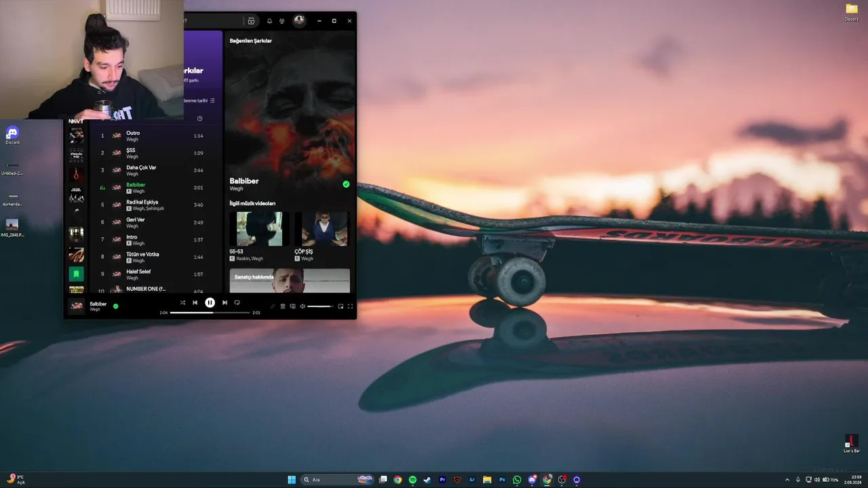Viewport: 868px width, 488px height.
Task: Adjust the Spotify volume slider
Action: point(320,306)
